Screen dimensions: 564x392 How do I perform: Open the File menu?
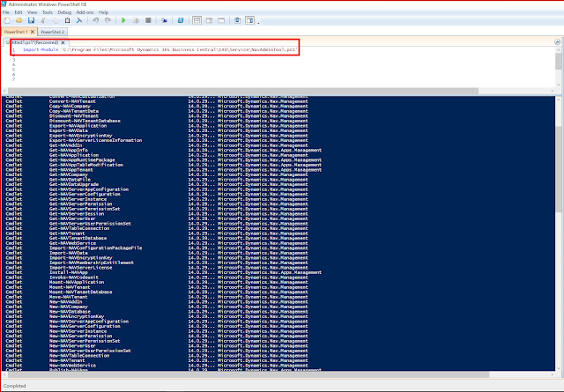click(x=6, y=12)
